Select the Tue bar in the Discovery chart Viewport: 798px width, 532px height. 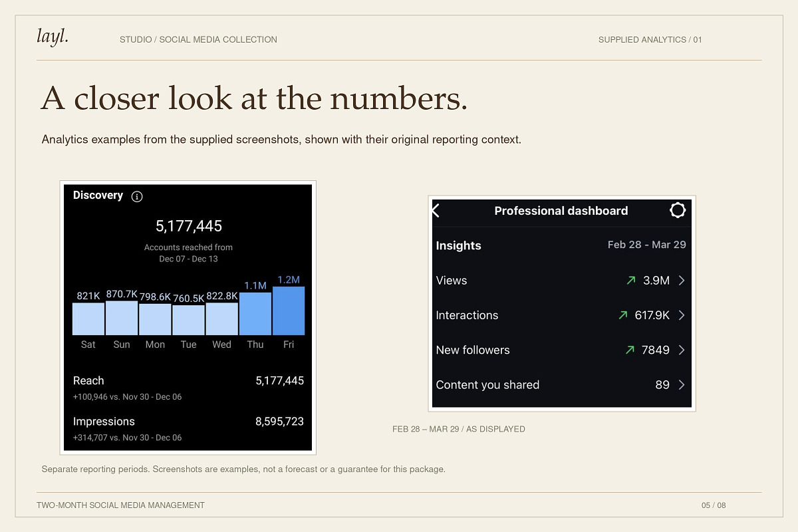(188, 320)
